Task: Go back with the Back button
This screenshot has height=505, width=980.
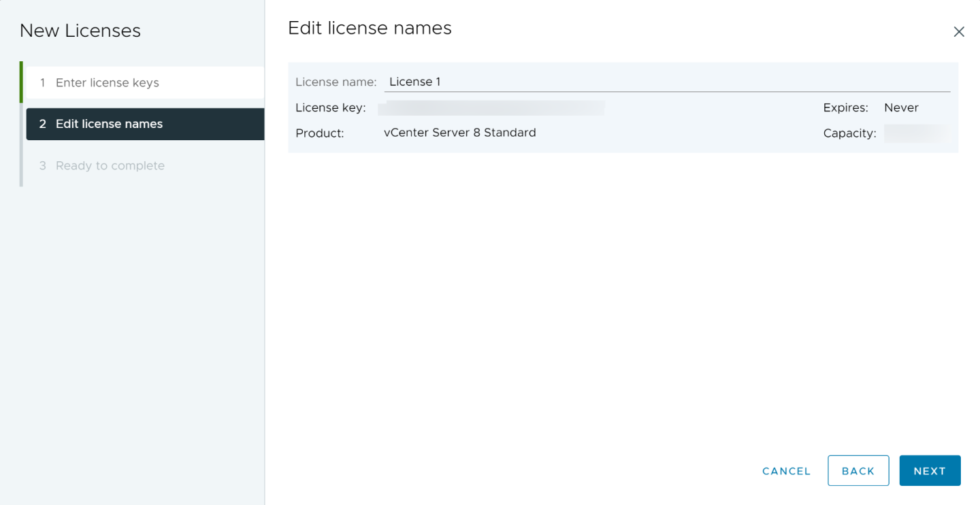Action: (x=857, y=471)
